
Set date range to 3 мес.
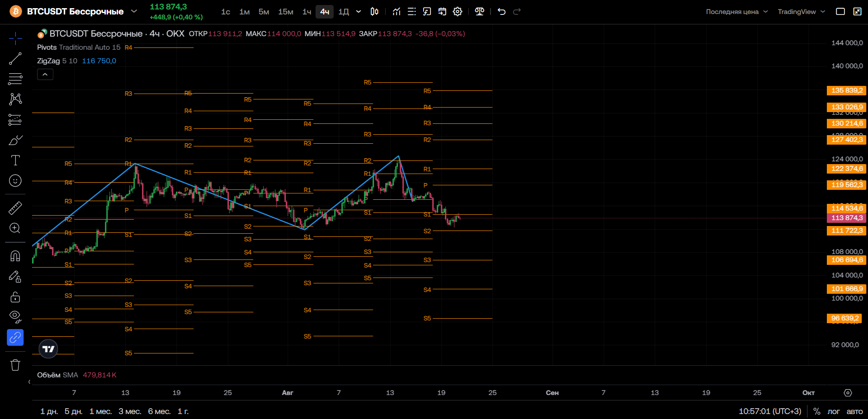coord(130,411)
